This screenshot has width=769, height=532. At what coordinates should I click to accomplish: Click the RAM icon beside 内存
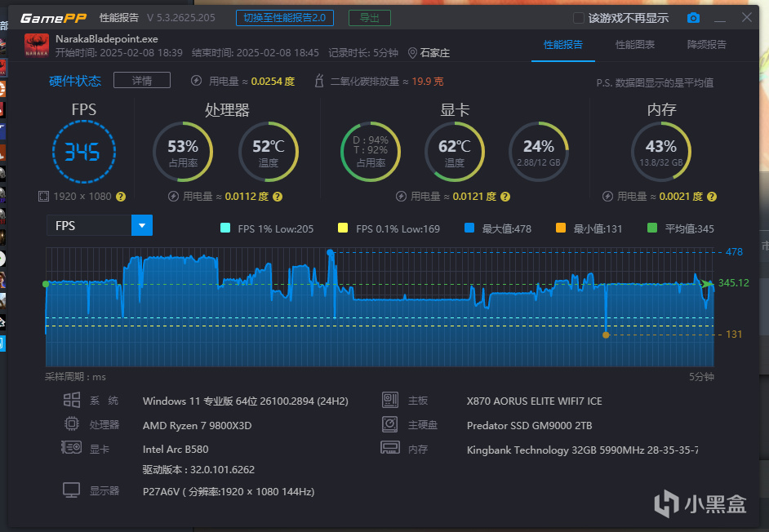(x=390, y=448)
